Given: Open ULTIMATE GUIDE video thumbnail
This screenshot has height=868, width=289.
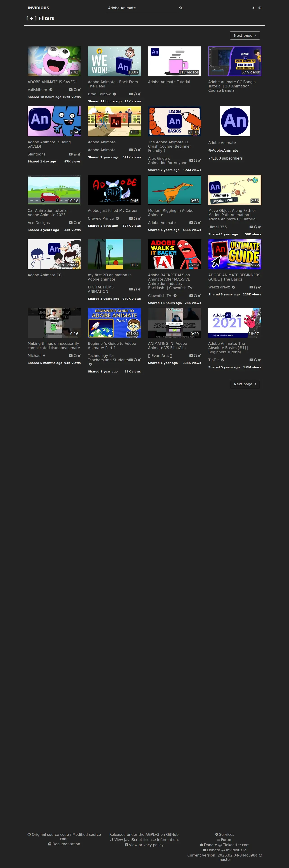Looking at the screenshot, I should pos(235,254).
